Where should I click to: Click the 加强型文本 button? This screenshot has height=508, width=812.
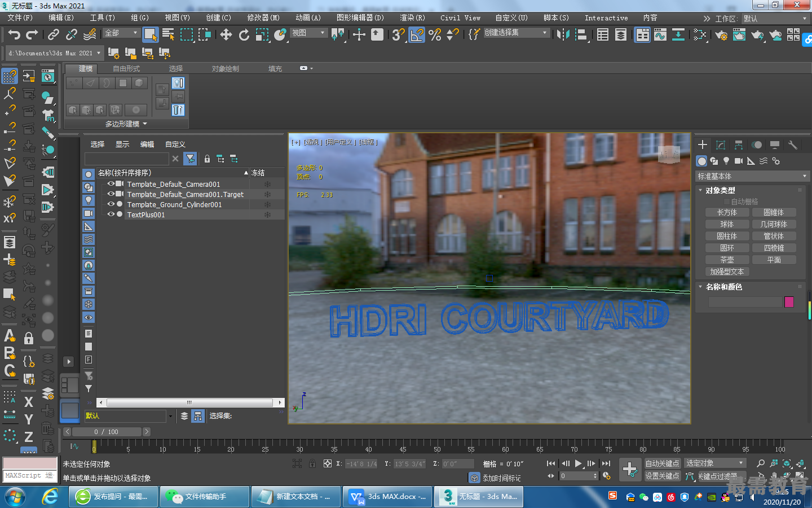pyautogui.click(x=727, y=271)
